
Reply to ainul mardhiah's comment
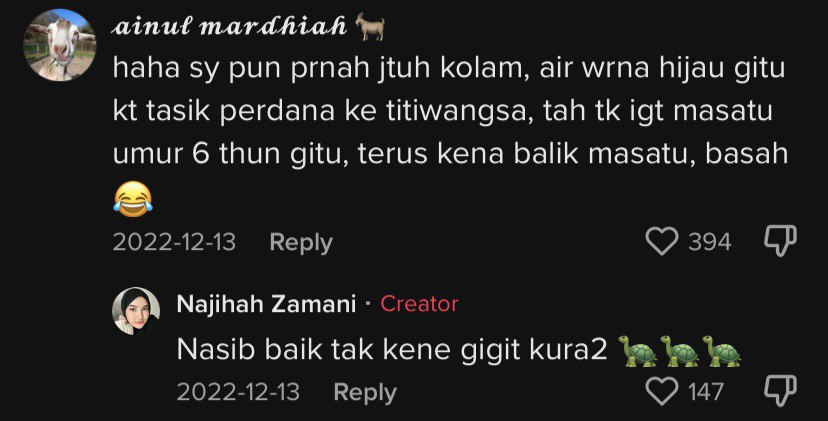pyautogui.click(x=301, y=242)
